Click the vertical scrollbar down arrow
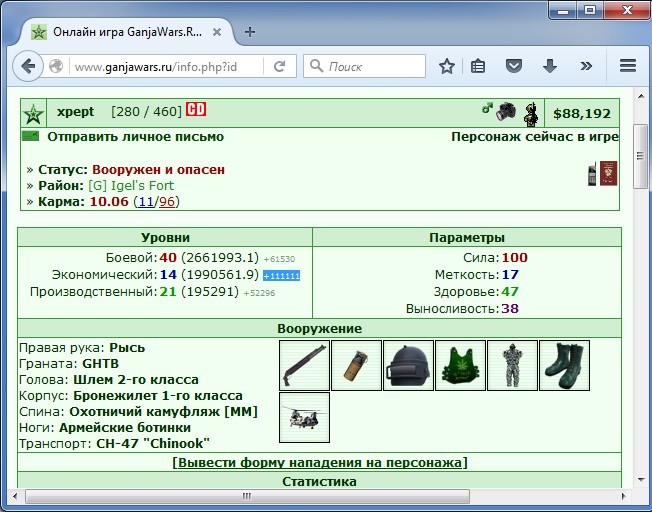This screenshot has width=652, height=512. click(641, 480)
